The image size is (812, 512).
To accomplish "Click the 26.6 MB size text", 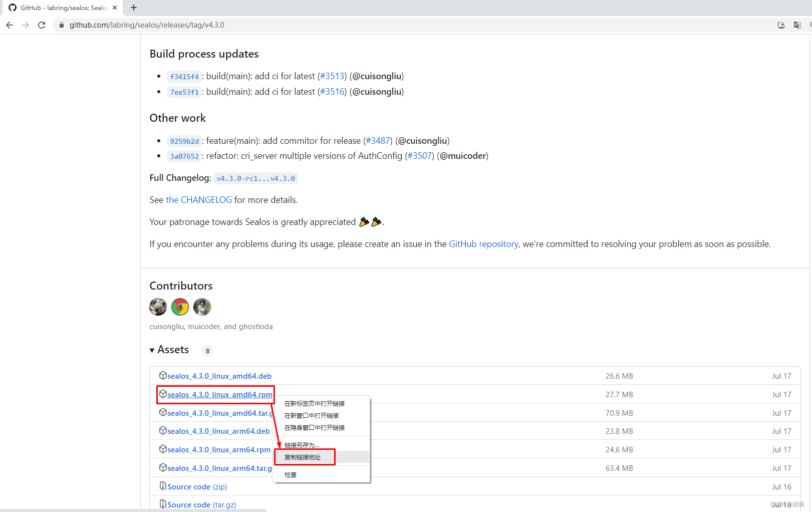I will click(x=619, y=376).
